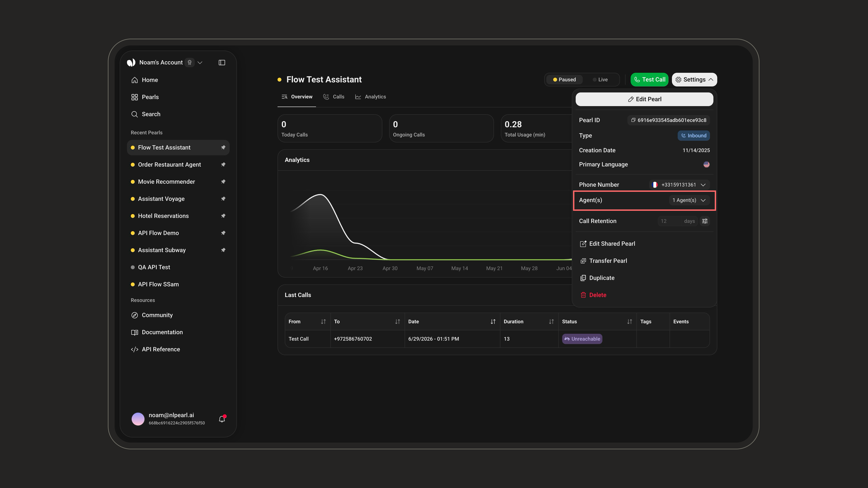Sort calls by Status column
Screen dimensions: 868x488
tap(629, 322)
